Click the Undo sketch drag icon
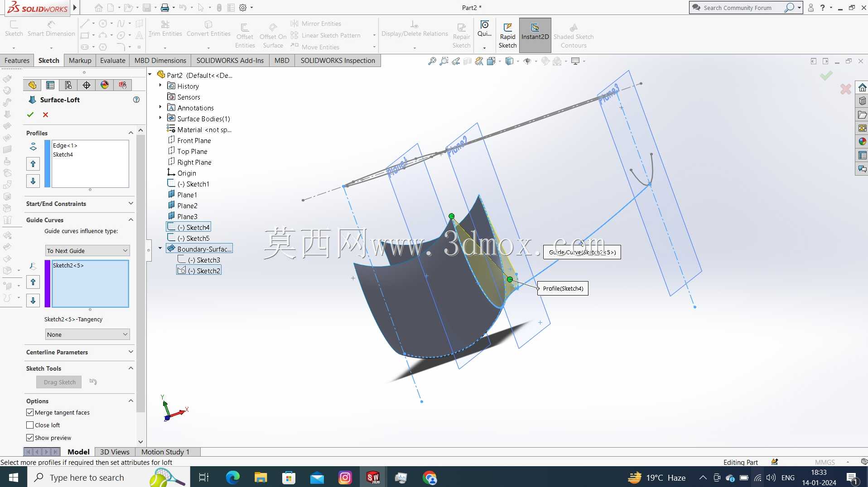Viewport: 868px width, 487px height. click(93, 382)
